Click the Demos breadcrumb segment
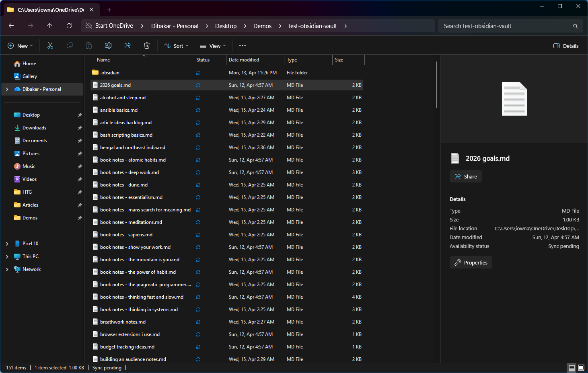The width and height of the screenshot is (588, 373). (262, 26)
